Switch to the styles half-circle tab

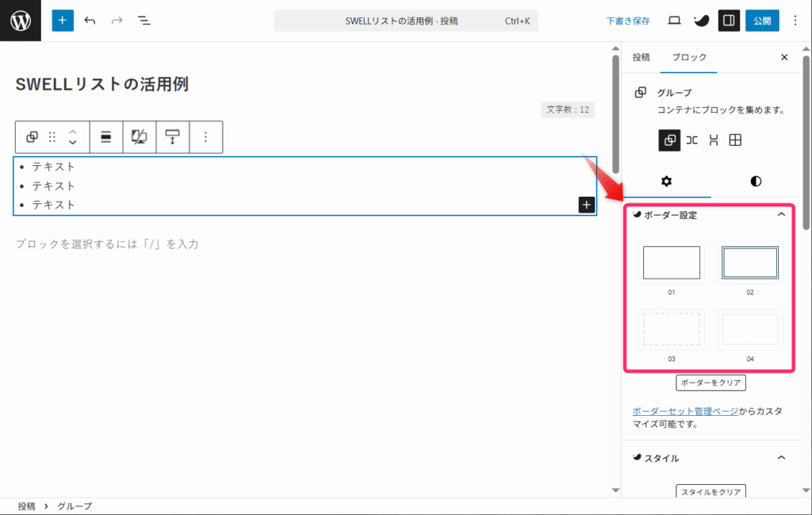point(756,182)
